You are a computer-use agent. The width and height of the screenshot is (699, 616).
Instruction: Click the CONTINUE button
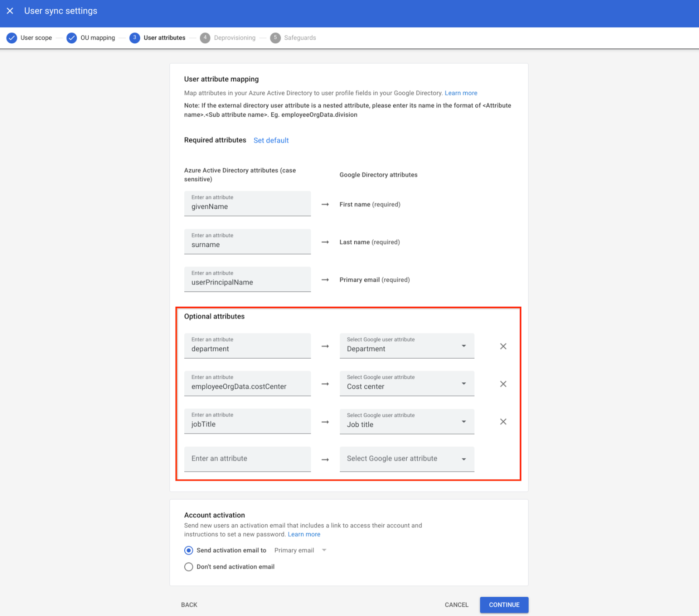coord(504,605)
